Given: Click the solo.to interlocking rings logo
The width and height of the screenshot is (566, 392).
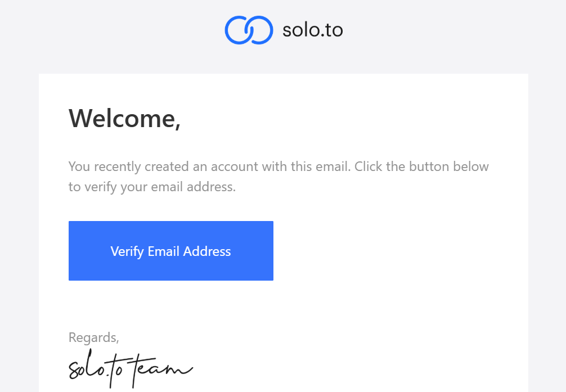Looking at the screenshot, I should (x=249, y=29).
